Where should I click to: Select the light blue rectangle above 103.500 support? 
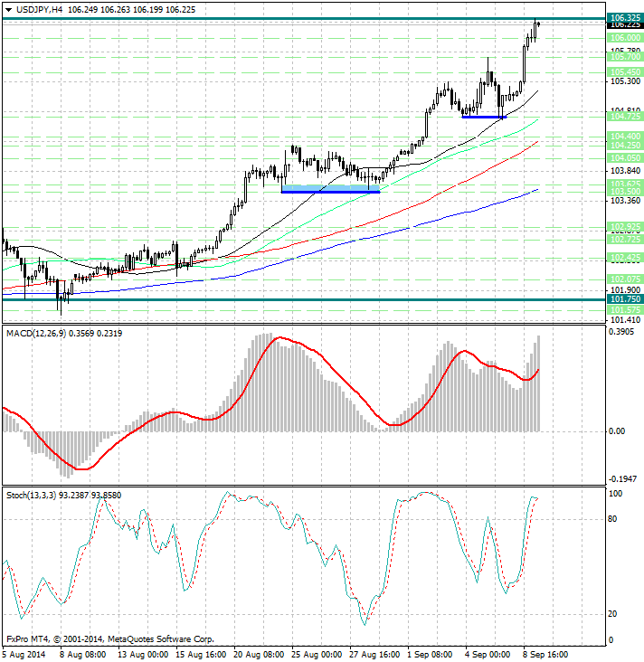331,188
